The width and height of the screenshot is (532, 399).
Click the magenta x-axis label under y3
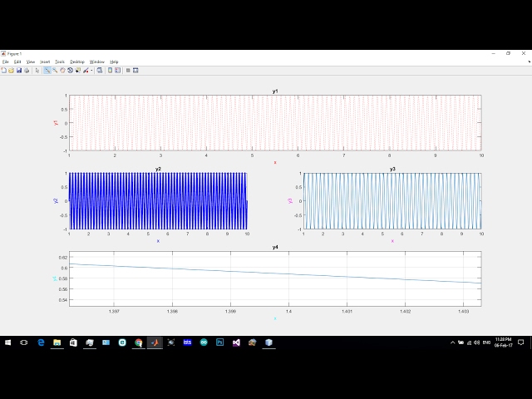(x=392, y=241)
